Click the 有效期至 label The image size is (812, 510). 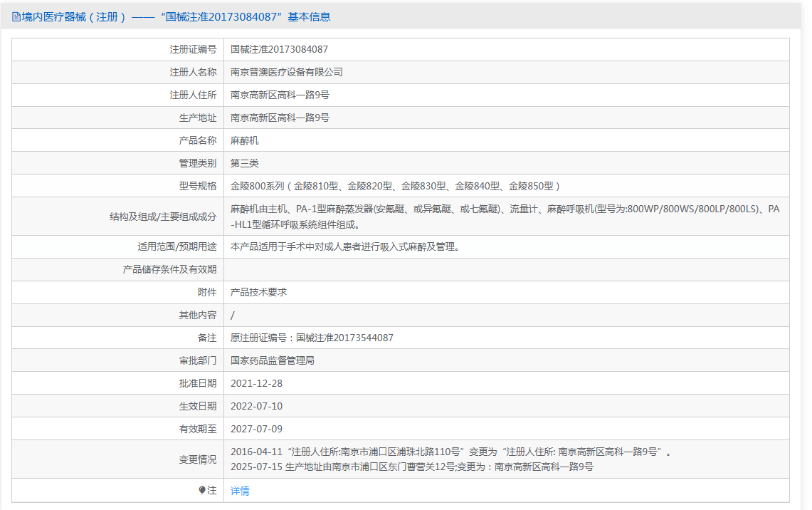[x=198, y=429]
